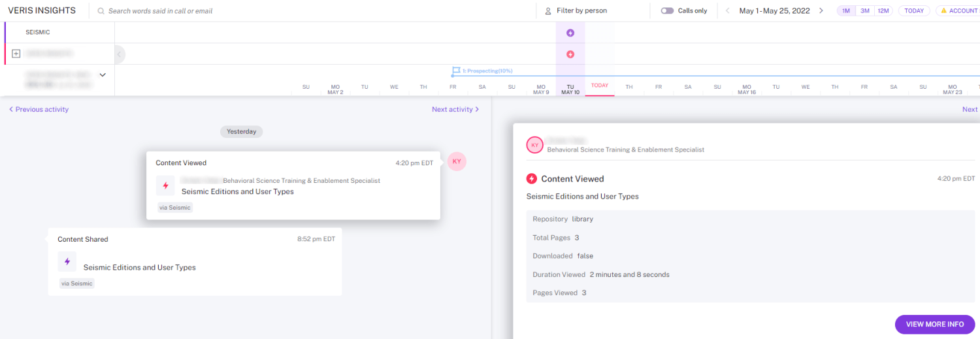Toggle the Calls only switch

tap(667, 11)
